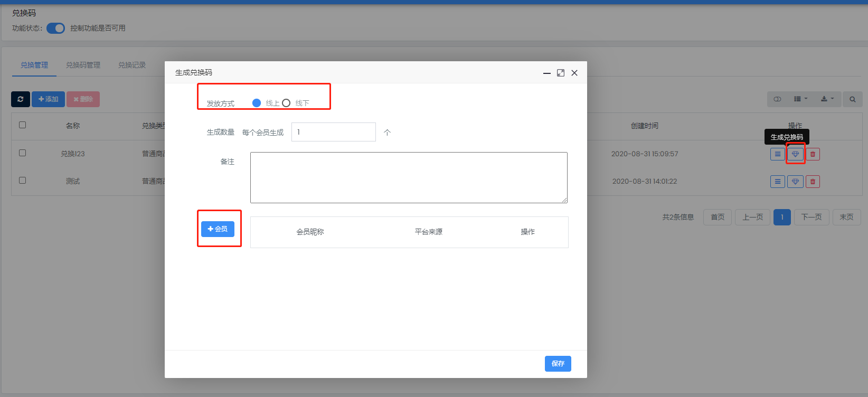The height and width of the screenshot is (397, 868).
Task: Go to 上一页 previous page
Action: coord(753,217)
